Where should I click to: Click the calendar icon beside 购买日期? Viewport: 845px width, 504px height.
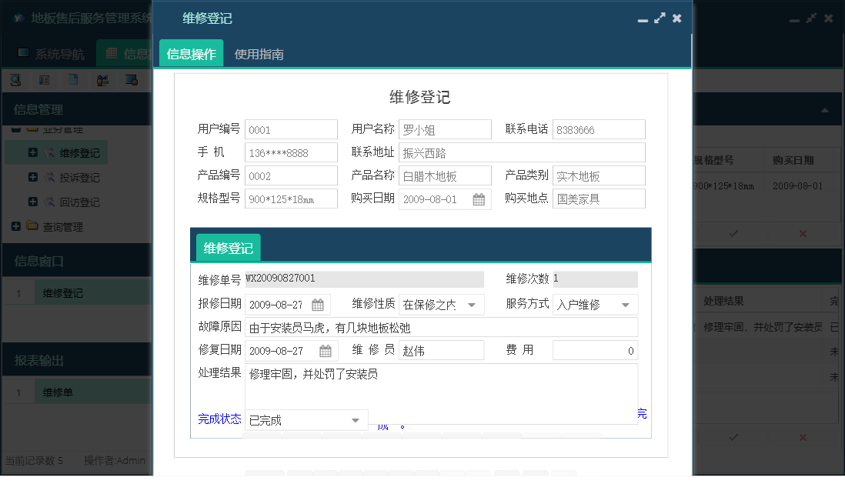coord(479,199)
